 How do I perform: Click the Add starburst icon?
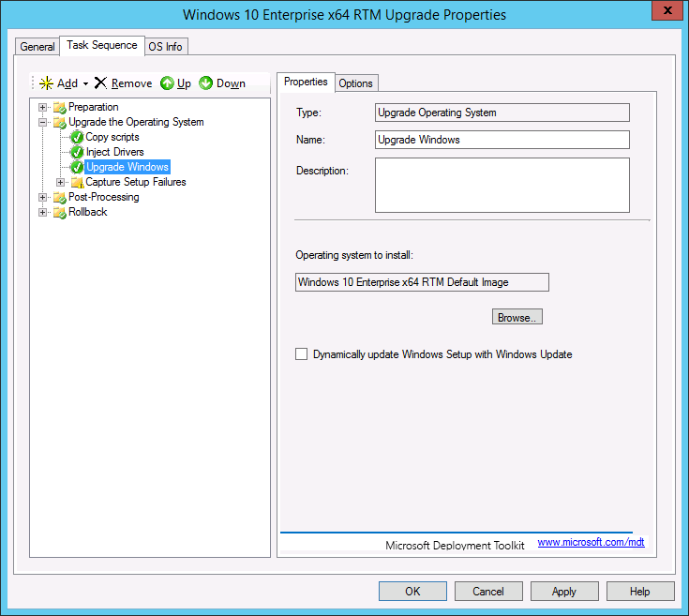tap(46, 83)
